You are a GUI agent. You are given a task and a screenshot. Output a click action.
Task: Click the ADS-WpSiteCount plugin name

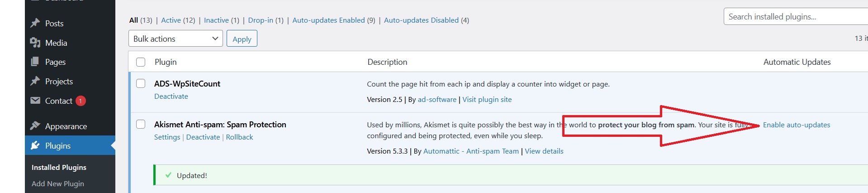point(187,83)
